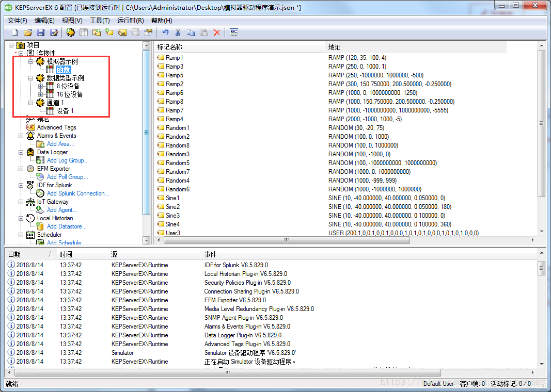Image resolution: width=551 pixels, height=392 pixels.
Task: Click the Local Historian icon
Action: (30, 218)
